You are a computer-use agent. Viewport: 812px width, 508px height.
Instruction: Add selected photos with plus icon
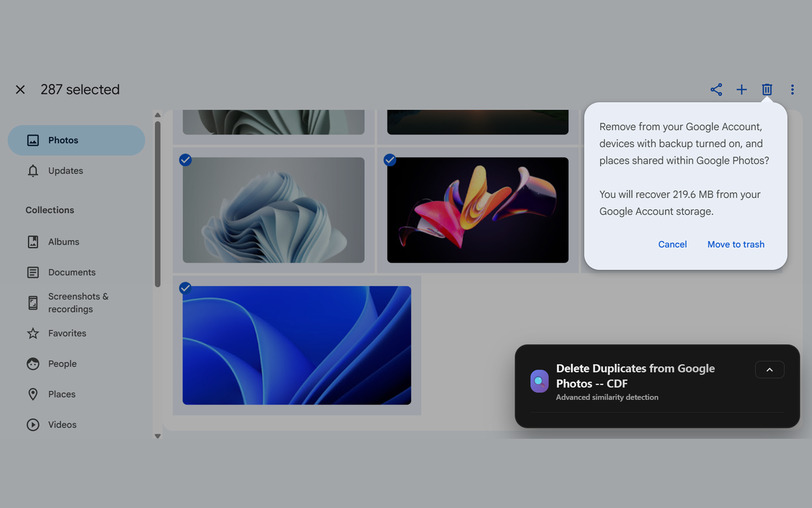click(742, 90)
